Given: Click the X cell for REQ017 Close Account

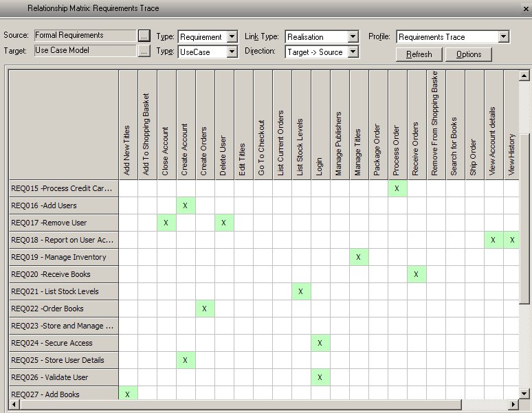Looking at the screenshot, I should tap(166, 223).
